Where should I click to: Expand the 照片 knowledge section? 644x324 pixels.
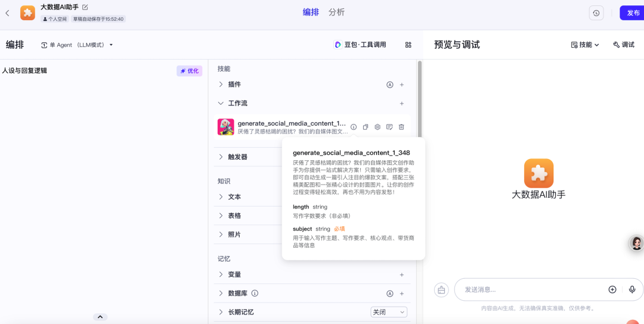point(221,235)
